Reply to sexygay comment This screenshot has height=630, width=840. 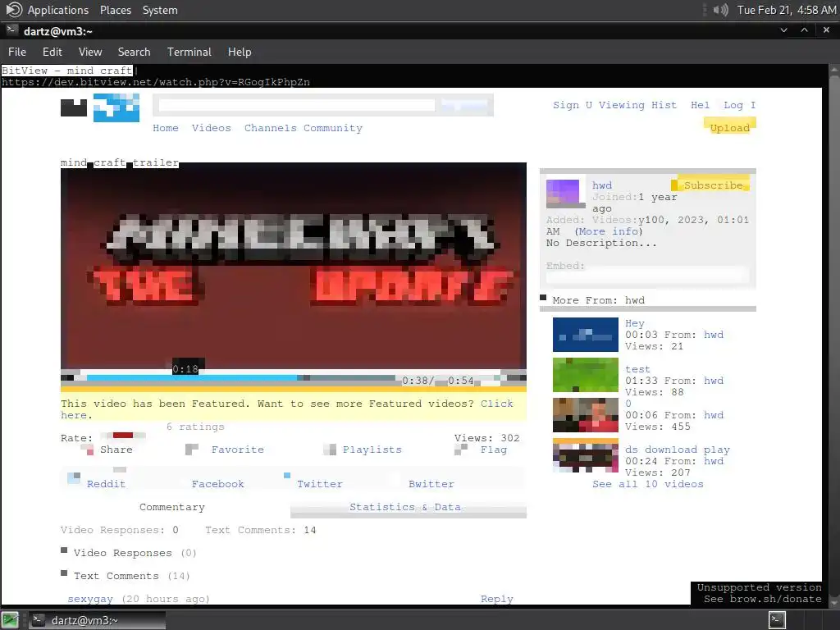(x=496, y=598)
